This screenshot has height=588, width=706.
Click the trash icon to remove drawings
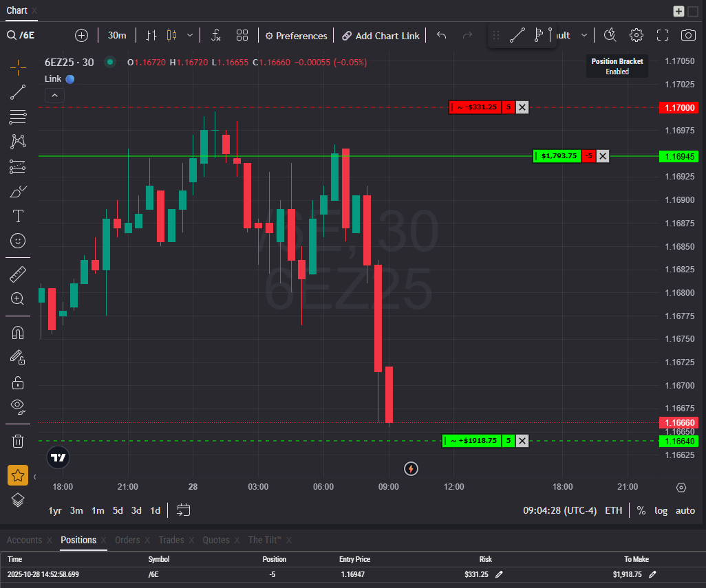tap(18, 441)
